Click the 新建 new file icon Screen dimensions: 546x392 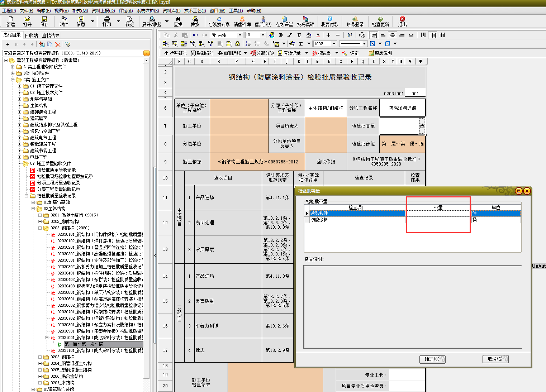coord(10,21)
